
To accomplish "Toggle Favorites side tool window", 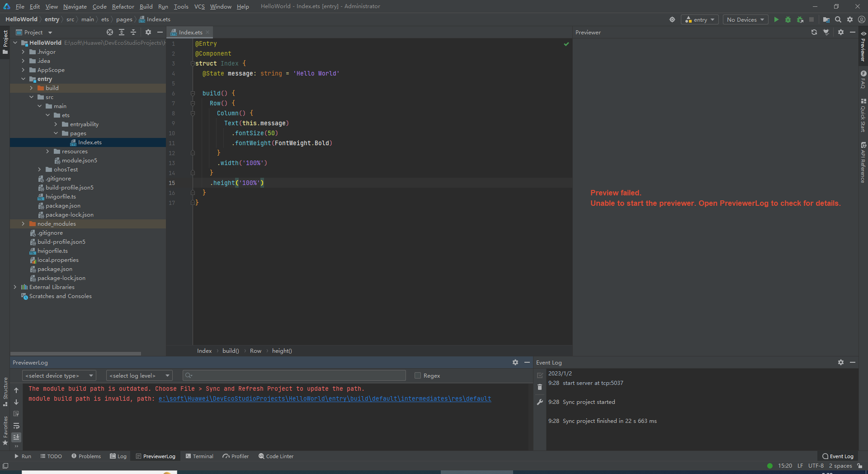I will [x=5, y=431].
